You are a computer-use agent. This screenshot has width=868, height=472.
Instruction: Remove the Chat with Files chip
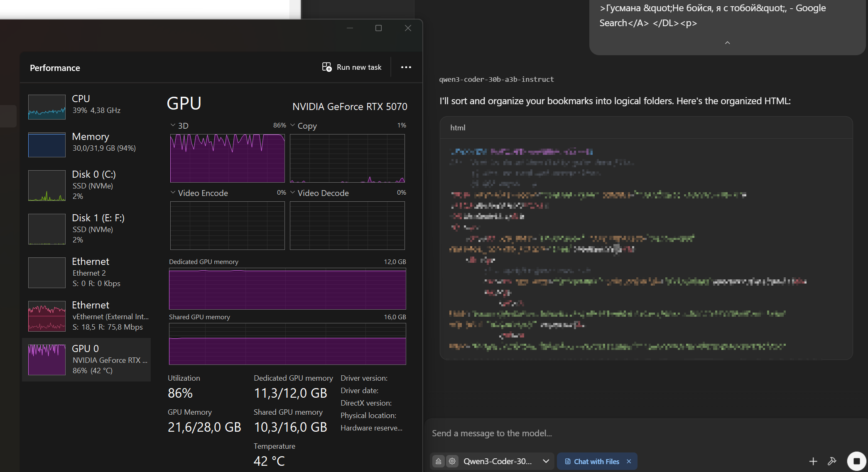coord(629,462)
